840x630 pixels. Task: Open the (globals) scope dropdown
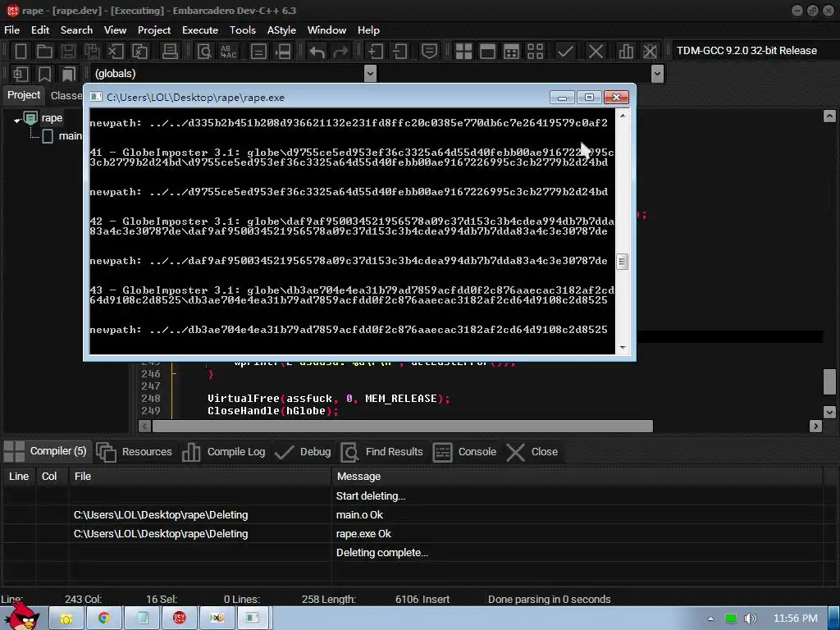pos(370,73)
